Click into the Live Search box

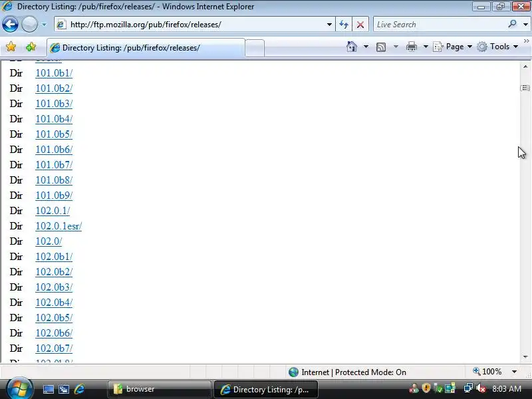pyautogui.click(x=440, y=25)
